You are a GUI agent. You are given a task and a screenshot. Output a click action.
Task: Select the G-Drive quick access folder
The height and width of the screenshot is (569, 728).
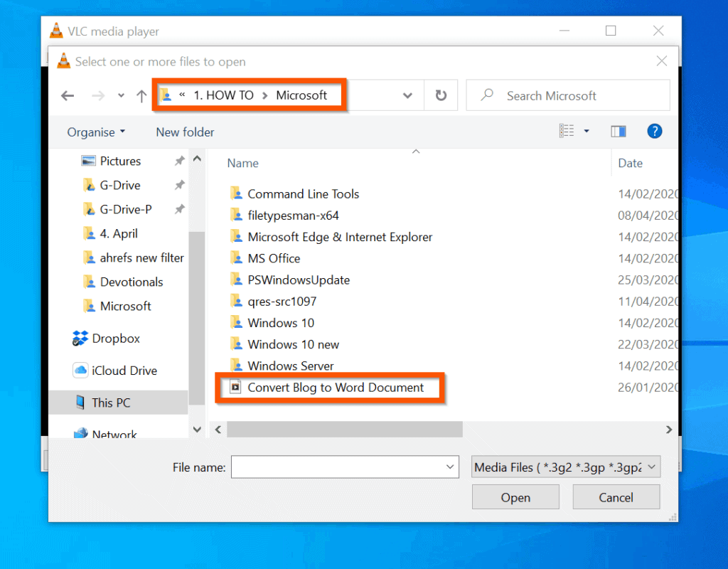[x=119, y=186]
